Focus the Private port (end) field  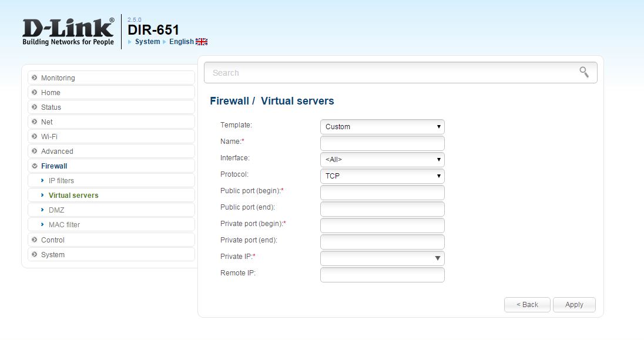click(383, 241)
